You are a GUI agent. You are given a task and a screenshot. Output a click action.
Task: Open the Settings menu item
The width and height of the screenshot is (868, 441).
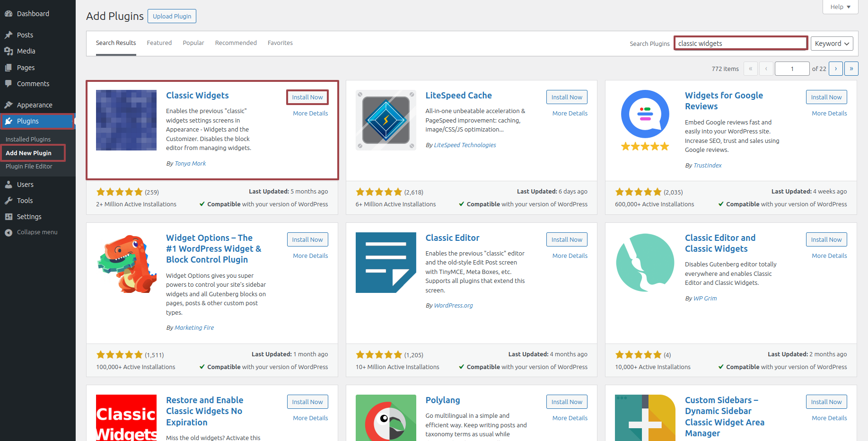click(38, 217)
